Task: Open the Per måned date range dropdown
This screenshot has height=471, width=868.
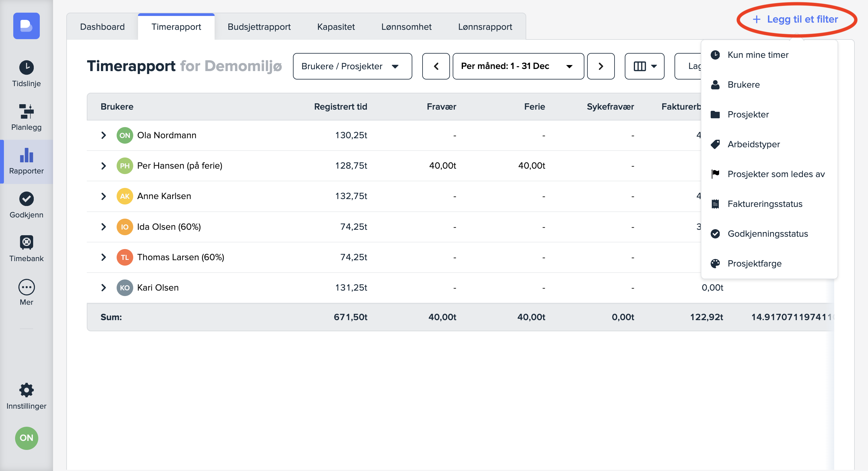Action: [517, 66]
